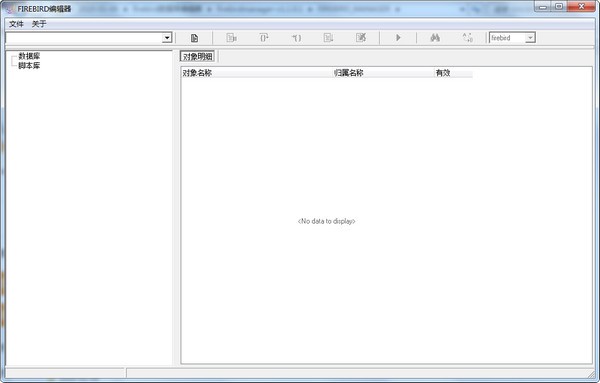600x383 pixels.
Task: Select the 数据库 tree node
Action: (x=29, y=56)
